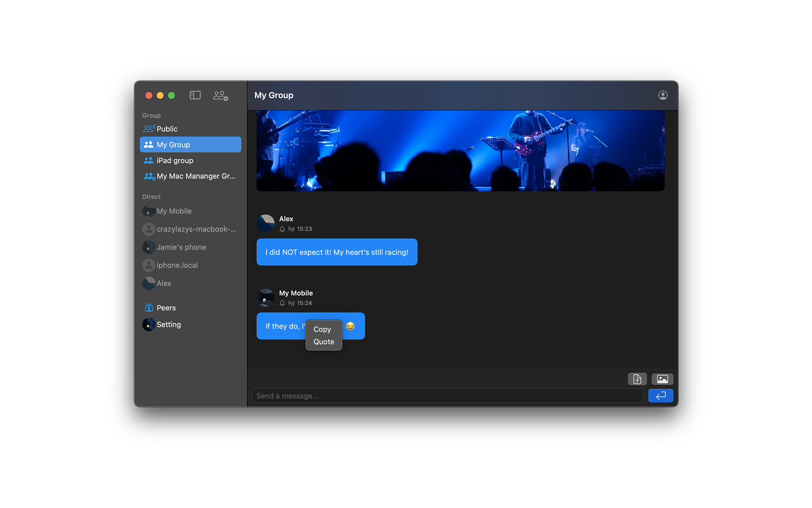Click iphone.local avatar in sidebar
This screenshot has width=812, height=508.
click(149, 265)
